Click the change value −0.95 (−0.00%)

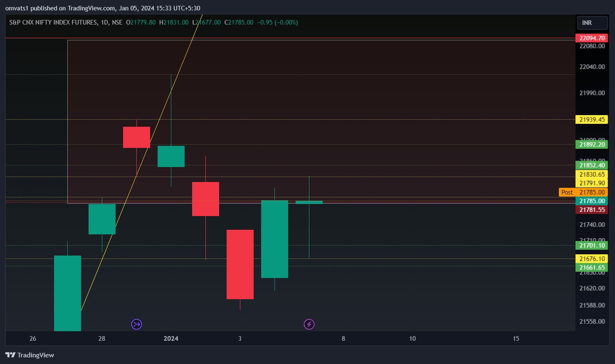pos(277,22)
